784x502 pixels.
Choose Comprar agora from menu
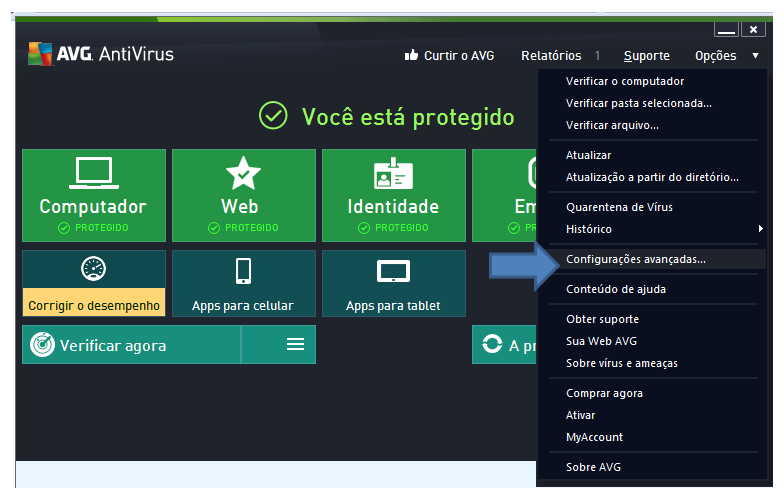(x=604, y=393)
